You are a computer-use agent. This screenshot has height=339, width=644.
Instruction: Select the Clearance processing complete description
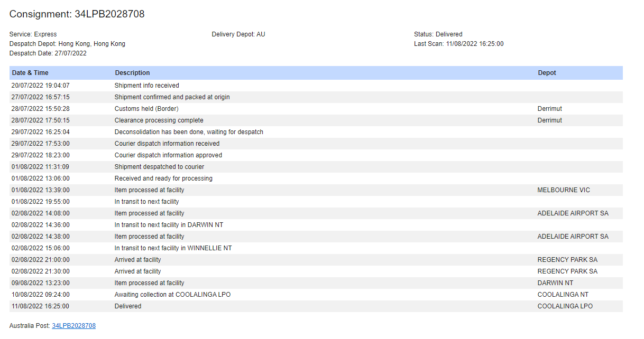(159, 120)
